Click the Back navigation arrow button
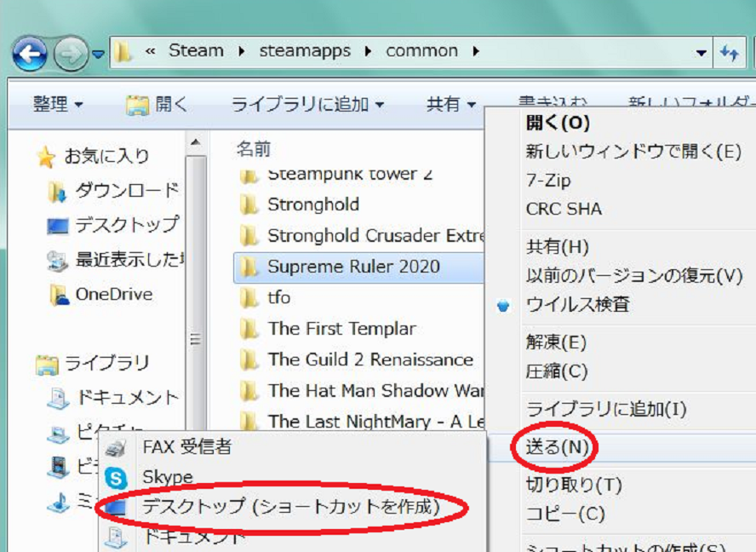 pos(30,55)
